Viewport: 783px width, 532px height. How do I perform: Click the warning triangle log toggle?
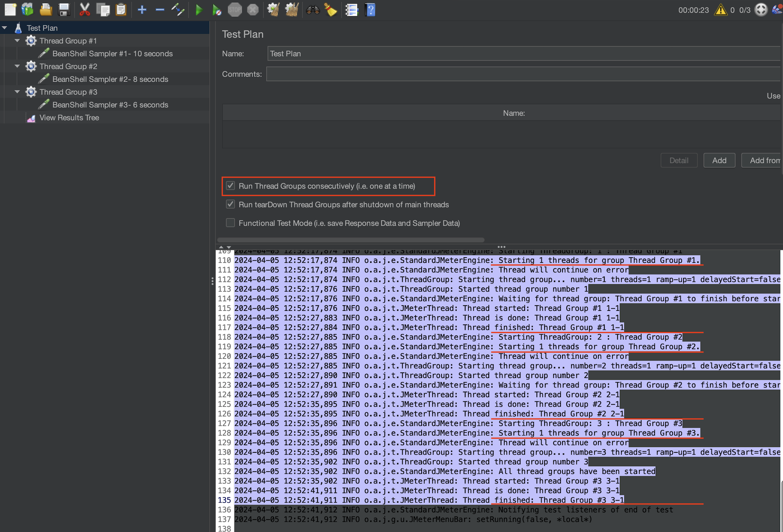pyautogui.click(x=720, y=10)
